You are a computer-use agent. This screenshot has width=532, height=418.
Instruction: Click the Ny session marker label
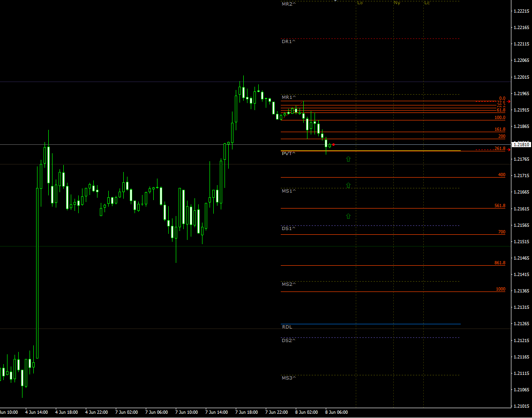pyautogui.click(x=397, y=3)
